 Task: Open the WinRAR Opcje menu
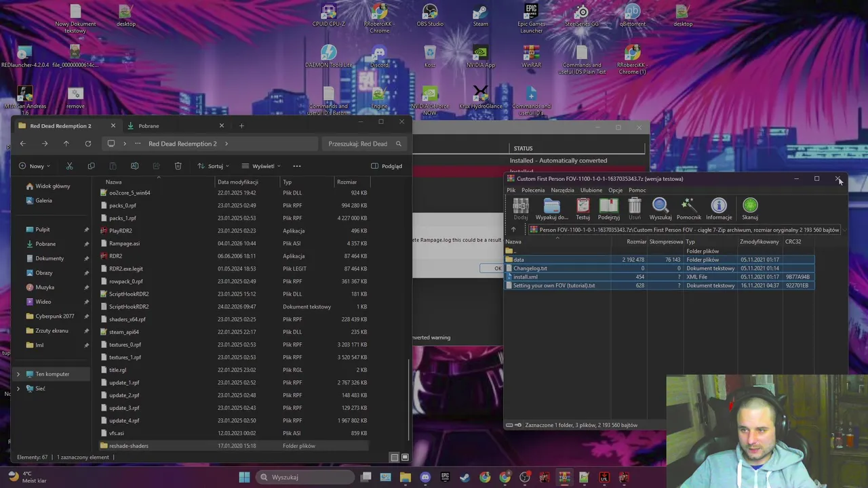click(616, 190)
